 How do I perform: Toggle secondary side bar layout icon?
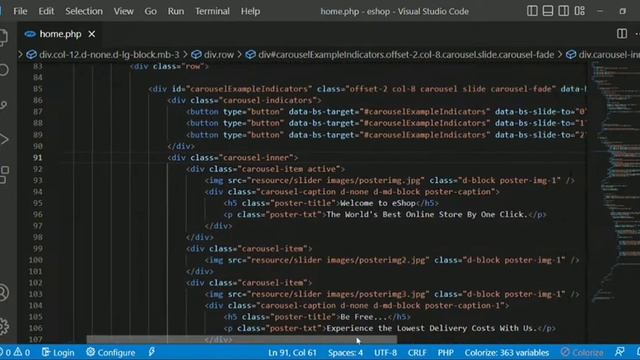coord(563,11)
